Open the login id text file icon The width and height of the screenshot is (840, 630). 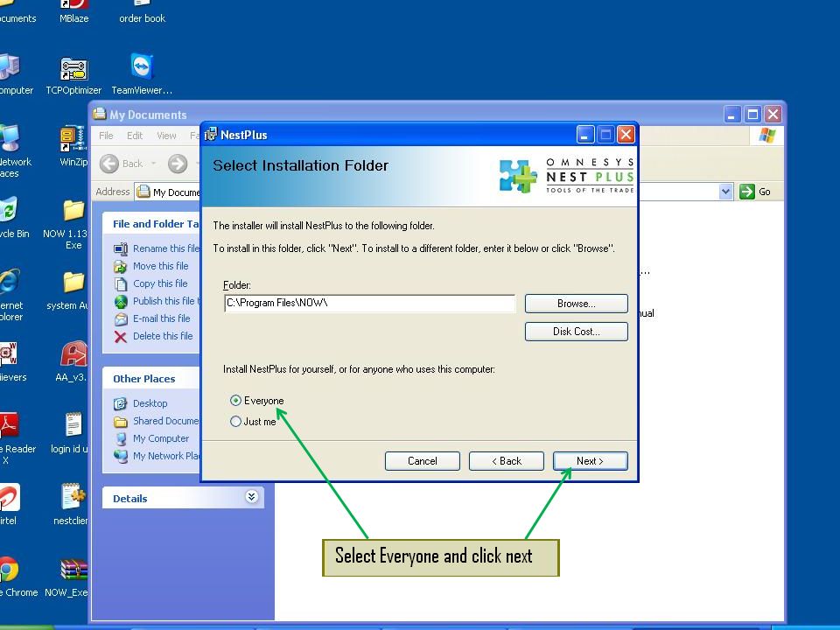coord(73,426)
